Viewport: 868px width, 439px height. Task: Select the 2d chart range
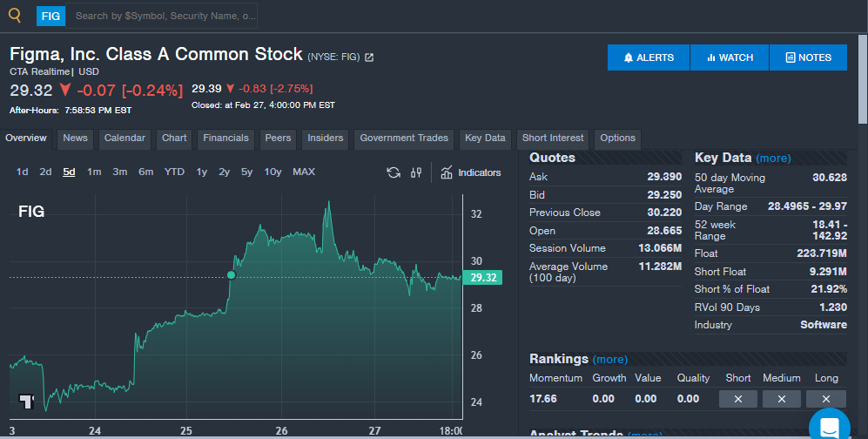45,172
